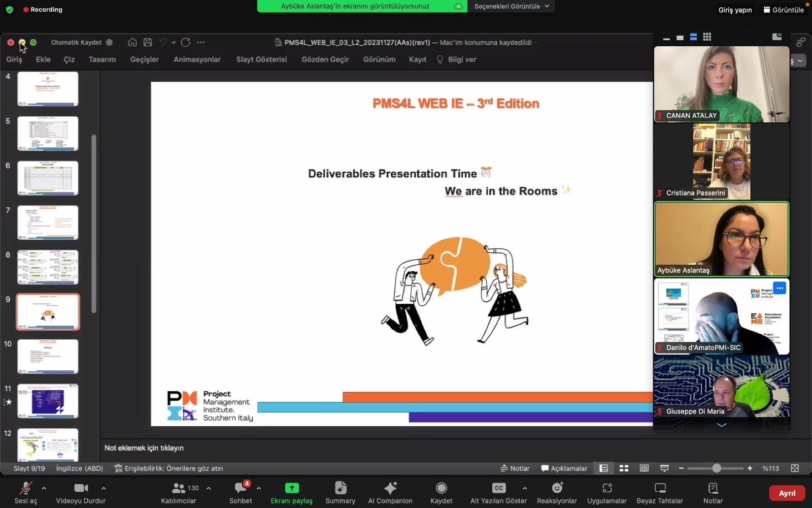
Task: Click the Kaydet record button
Action: click(x=442, y=493)
